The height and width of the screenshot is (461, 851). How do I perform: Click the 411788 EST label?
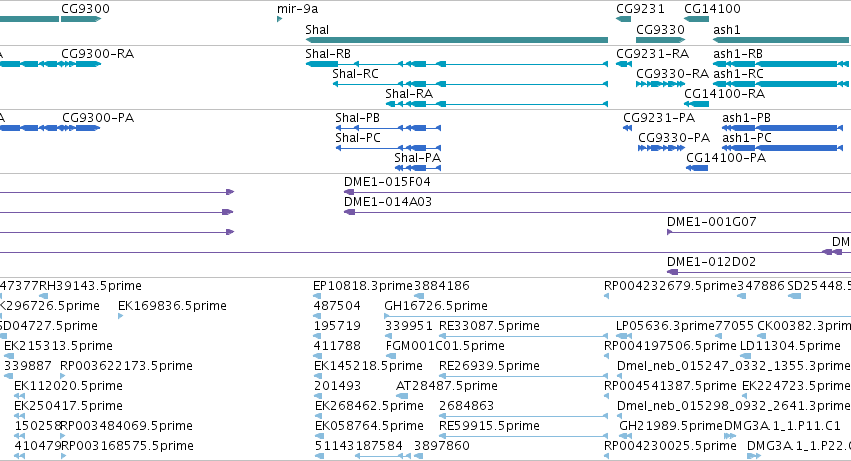click(337, 346)
